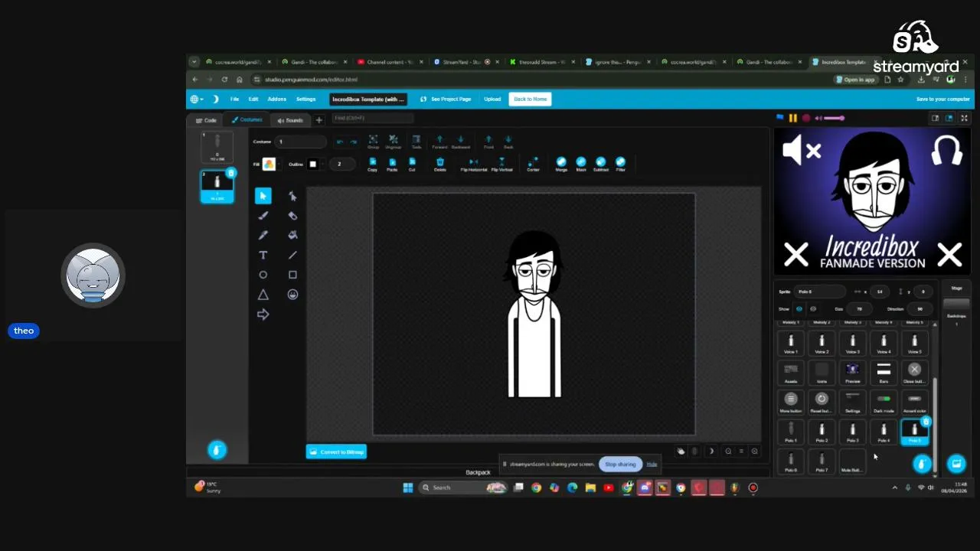Move selection Backward one layer
980x551 pixels.
460,142
